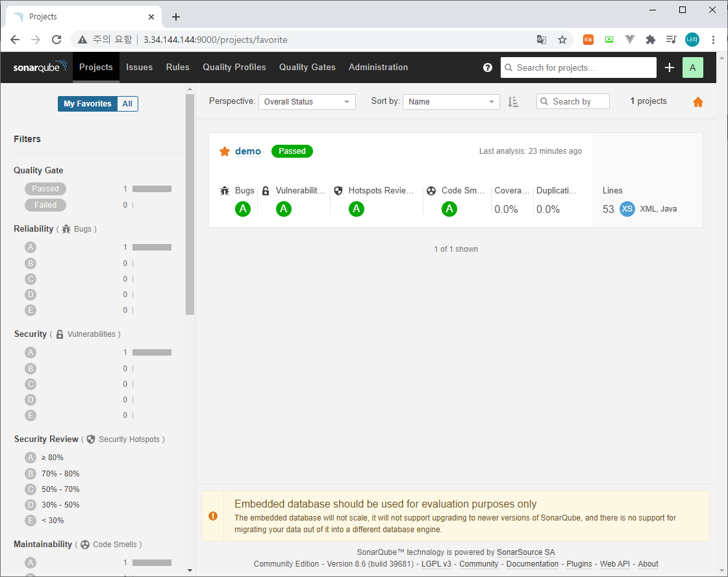Click the browser address bar URL
The height and width of the screenshot is (577, 728).
tap(215, 40)
